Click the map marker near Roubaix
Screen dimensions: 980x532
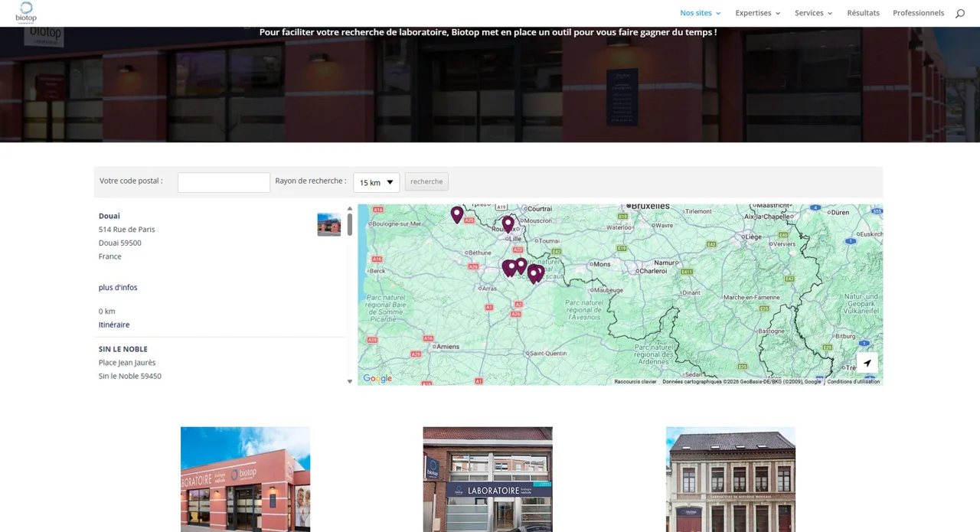pyautogui.click(x=508, y=224)
